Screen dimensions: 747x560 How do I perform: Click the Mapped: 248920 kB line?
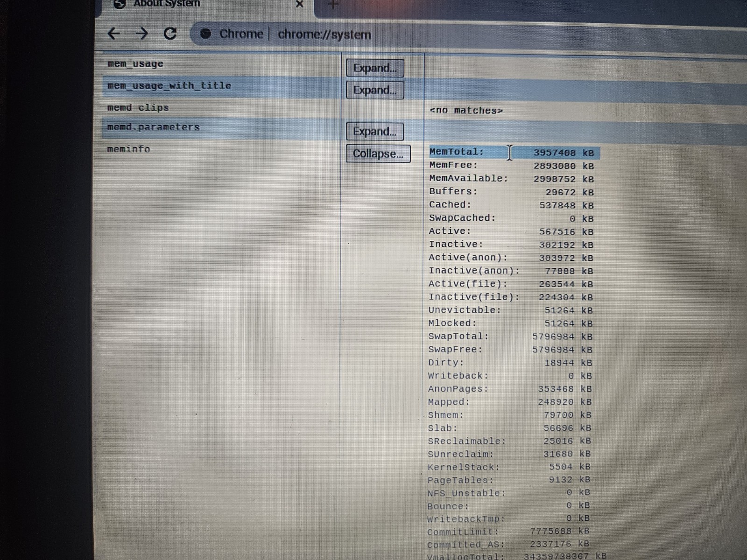(510, 402)
